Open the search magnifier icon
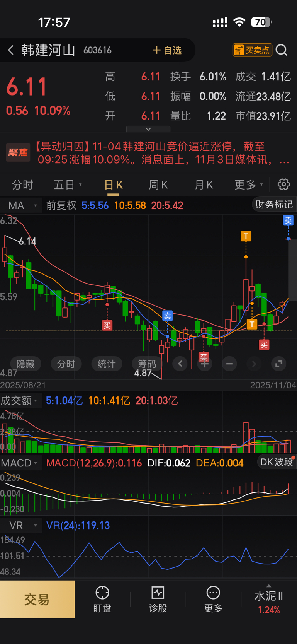The image size is (297, 644). [282, 50]
